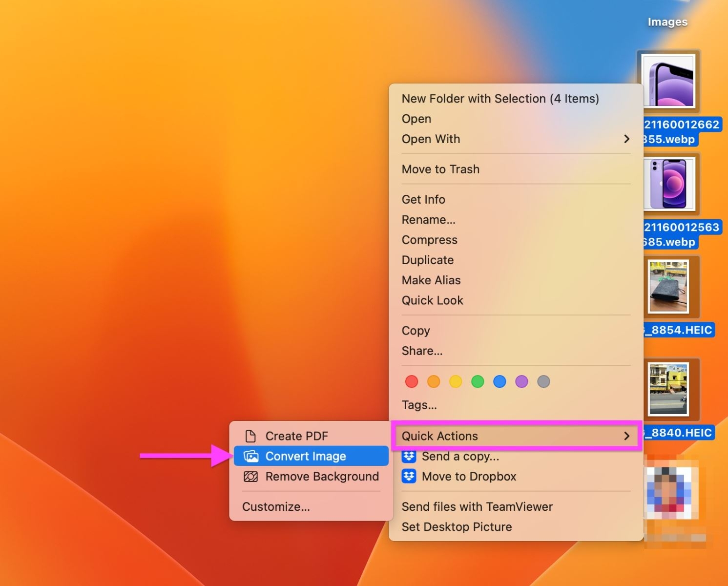Select the orange tag color
728x586 pixels.
434,381
